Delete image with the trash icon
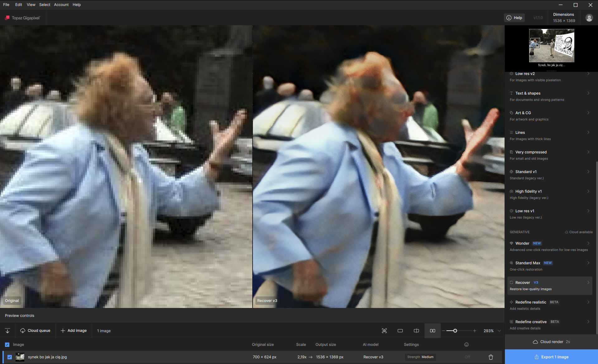Screen dimensions: 598x364 491,357
